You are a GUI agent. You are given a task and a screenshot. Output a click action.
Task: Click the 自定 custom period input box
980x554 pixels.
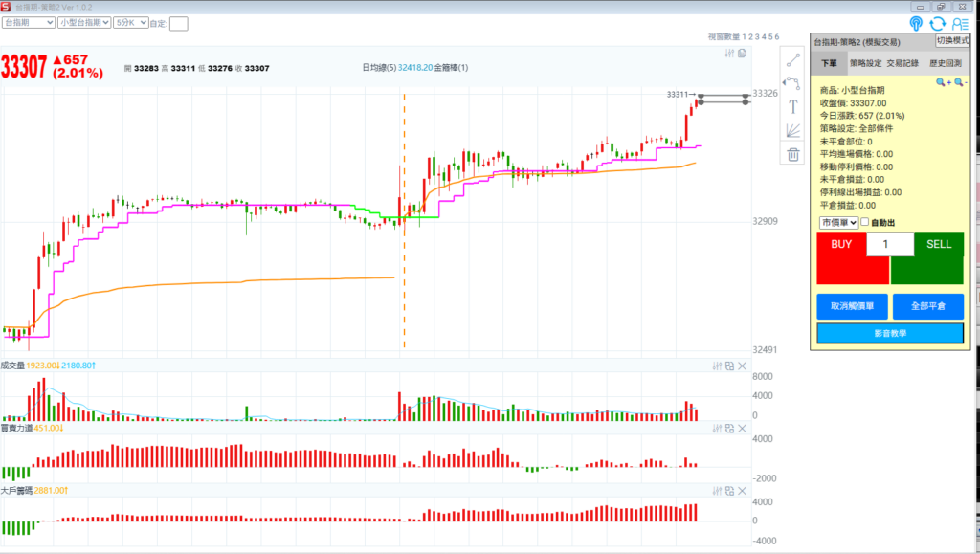click(x=178, y=23)
